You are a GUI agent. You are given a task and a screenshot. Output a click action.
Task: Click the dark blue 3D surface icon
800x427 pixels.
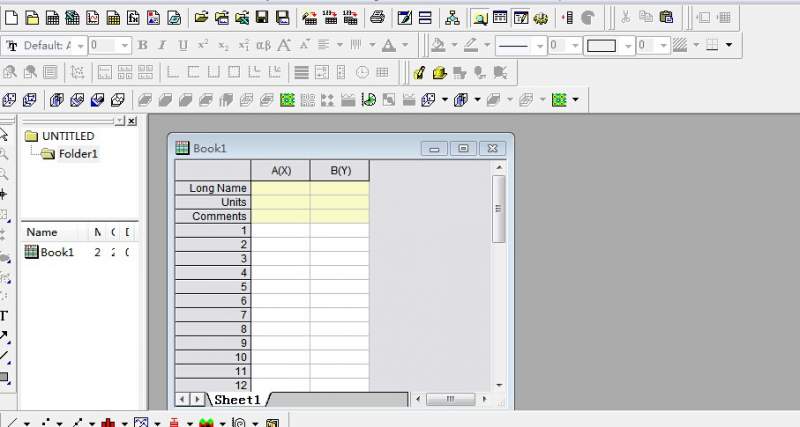tap(97, 100)
